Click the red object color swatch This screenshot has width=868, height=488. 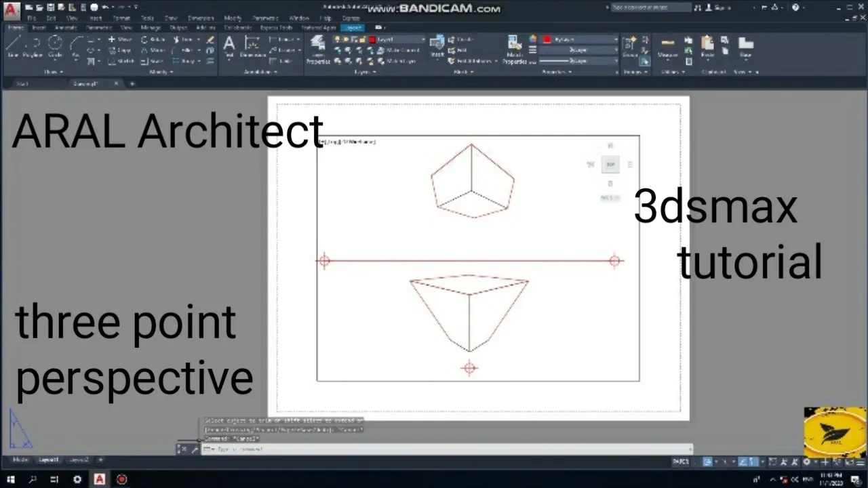click(547, 39)
